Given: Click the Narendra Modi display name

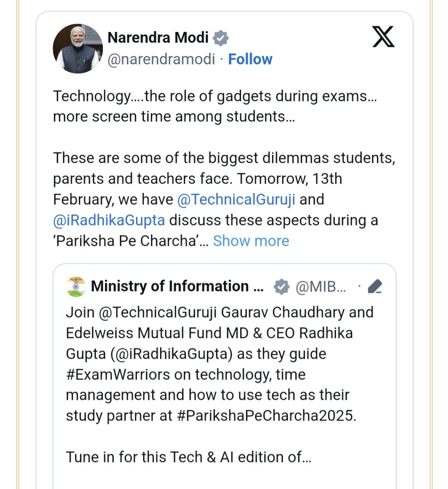Looking at the screenshot, I should click(158, 38).
